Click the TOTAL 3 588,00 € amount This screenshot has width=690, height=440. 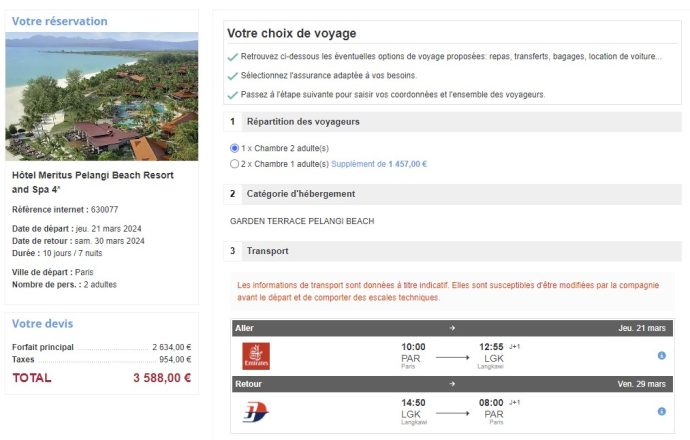(162, 378)
